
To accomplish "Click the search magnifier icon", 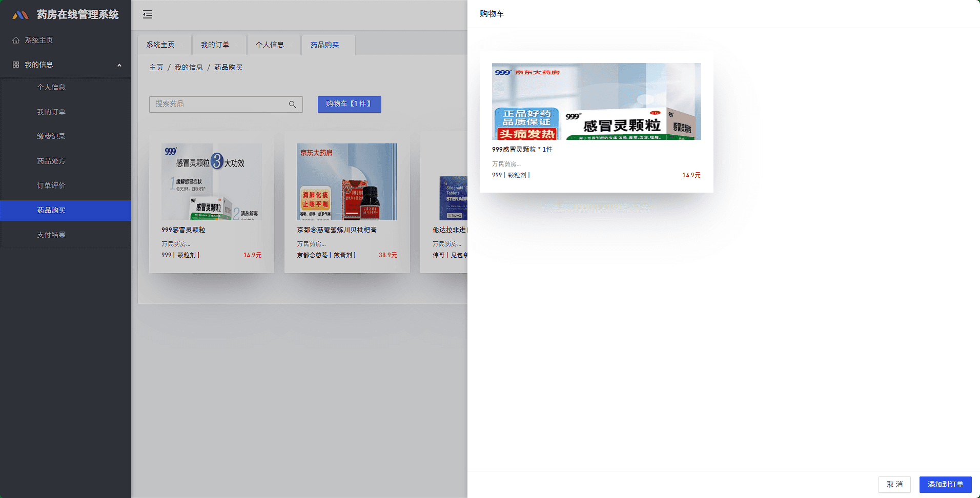I will 292,105.
